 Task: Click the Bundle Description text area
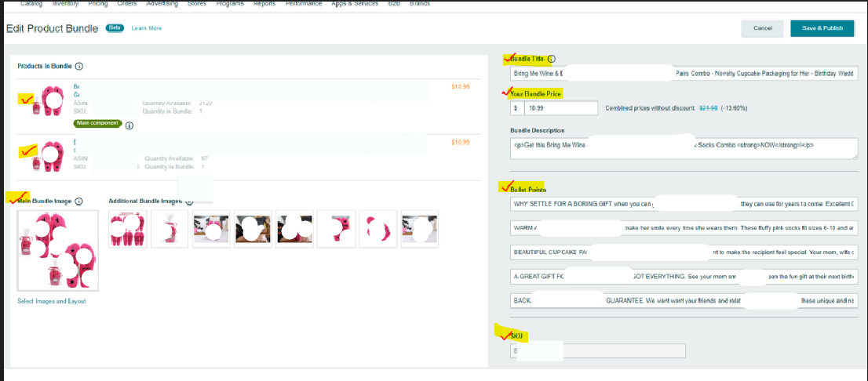[684, 148]
